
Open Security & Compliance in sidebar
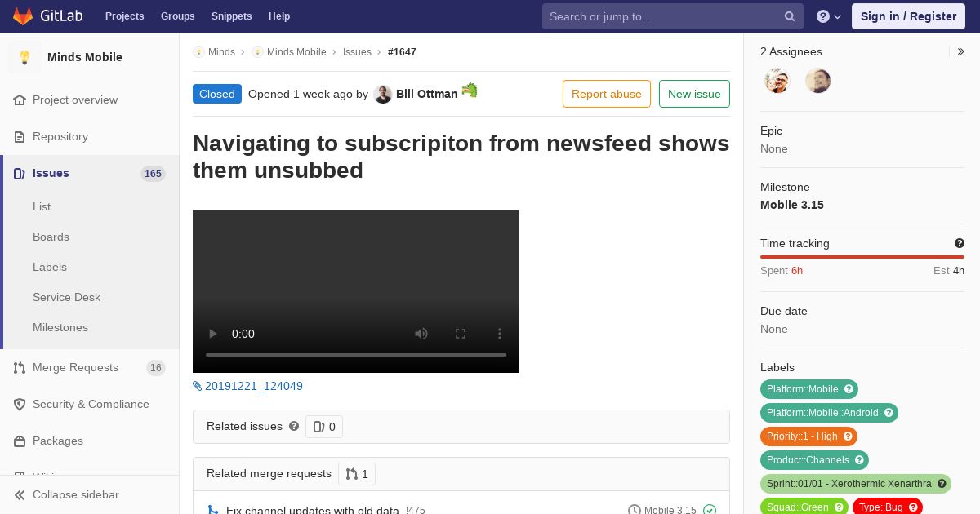tap(91, 404)
